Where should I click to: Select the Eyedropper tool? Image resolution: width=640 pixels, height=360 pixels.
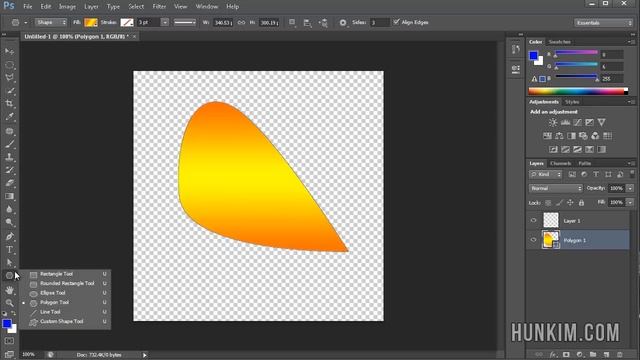(9, 117)
